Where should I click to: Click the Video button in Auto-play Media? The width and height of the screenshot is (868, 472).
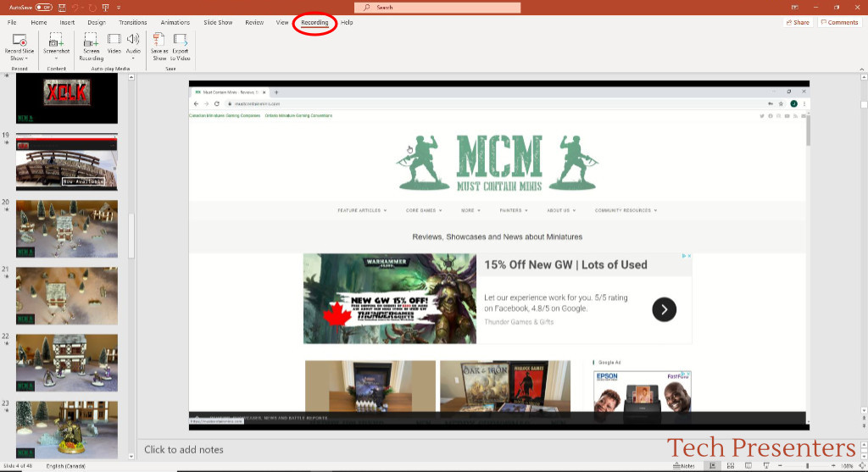[x=114, y=43]
